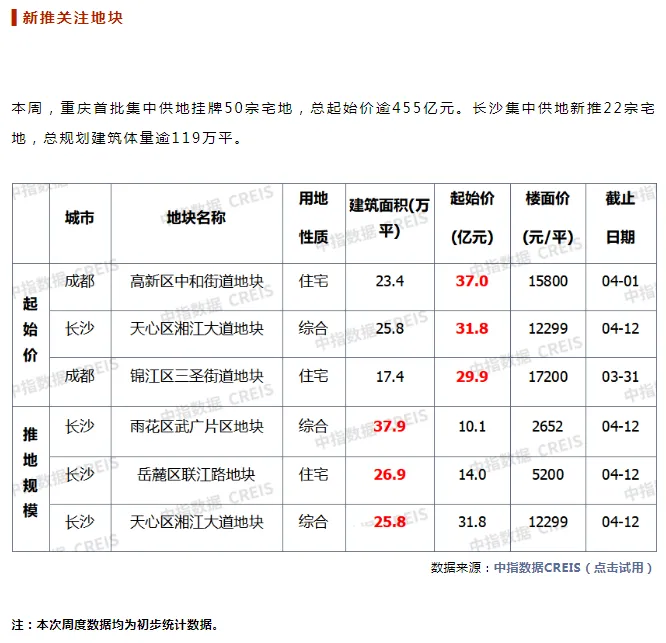Click the 岳麓区联江路地块 cell
666x643 pixels.
(x=197, y=474)
